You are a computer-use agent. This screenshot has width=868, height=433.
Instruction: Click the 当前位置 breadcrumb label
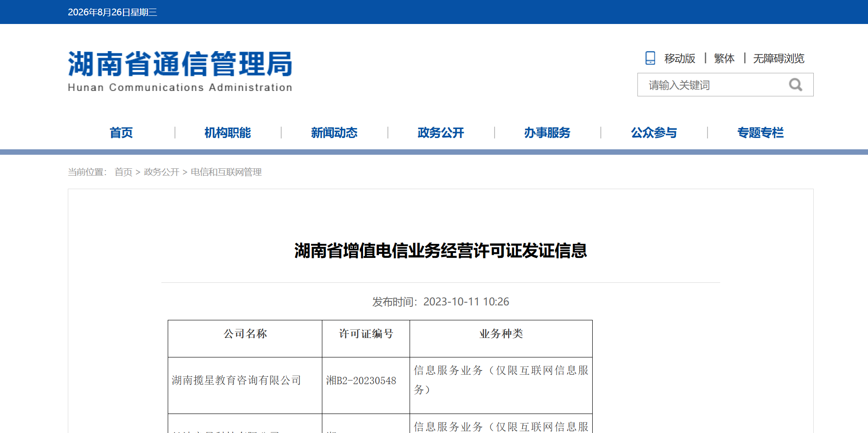87,172
